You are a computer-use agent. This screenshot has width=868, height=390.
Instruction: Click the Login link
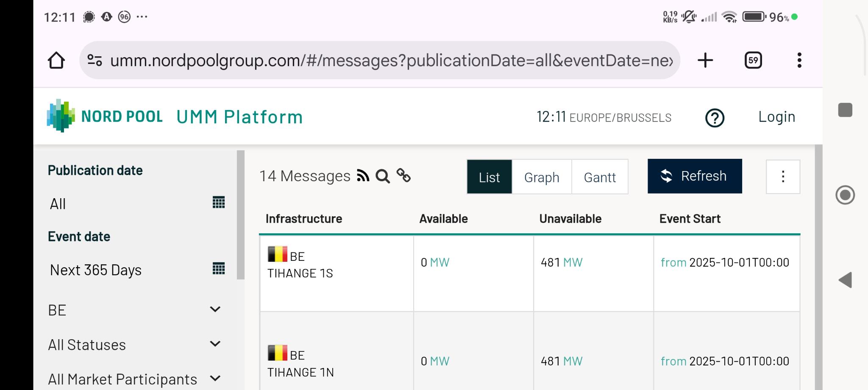click(776, 117)
